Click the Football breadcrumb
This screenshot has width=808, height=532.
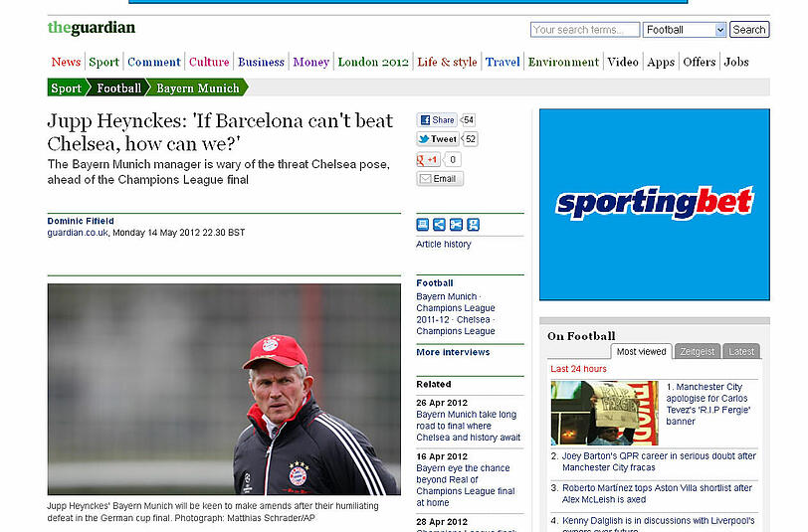pyautogui.click(x=118, y=89)
